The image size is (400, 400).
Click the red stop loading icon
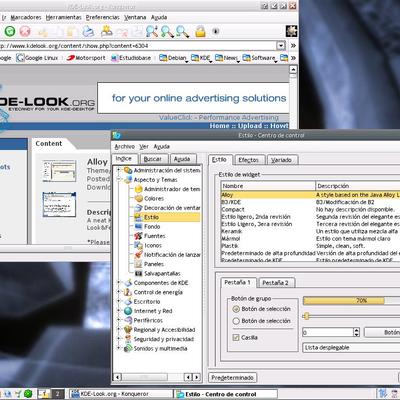click(25, 31)
